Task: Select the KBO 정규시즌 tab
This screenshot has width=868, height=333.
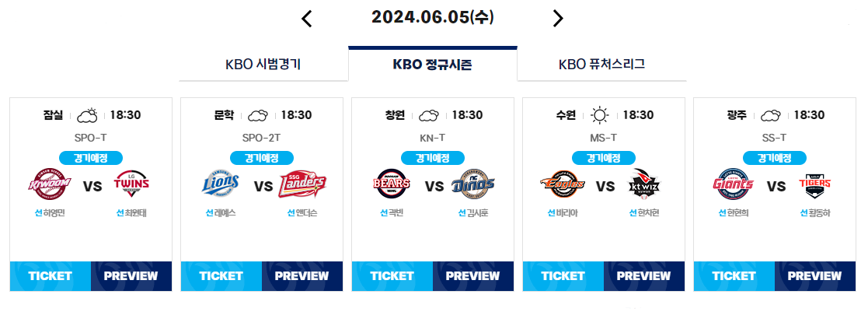Action: pyautogui.click(x=433, y=65)
